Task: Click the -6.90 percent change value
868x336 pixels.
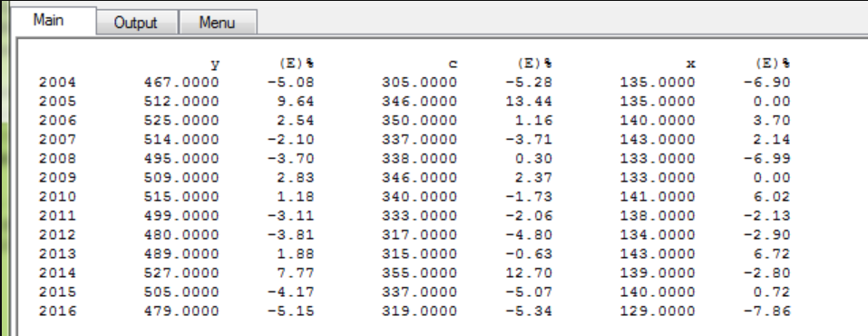Action: pos(766,83)
